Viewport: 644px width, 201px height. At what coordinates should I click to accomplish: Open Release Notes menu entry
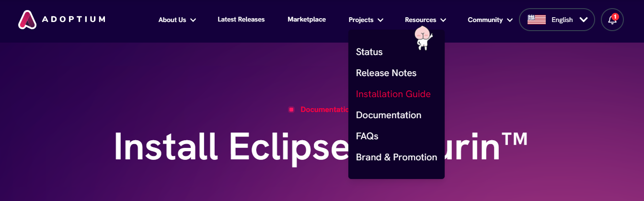(x=386, y=73)
